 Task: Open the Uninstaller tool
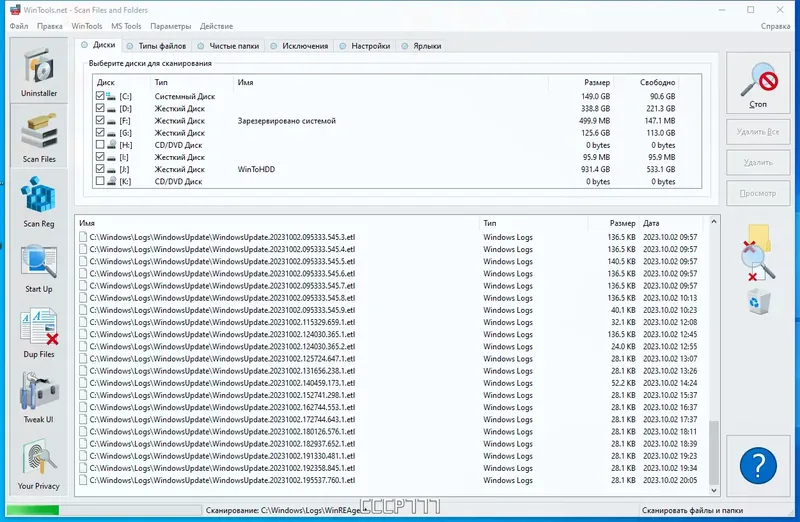coord(39,71)
